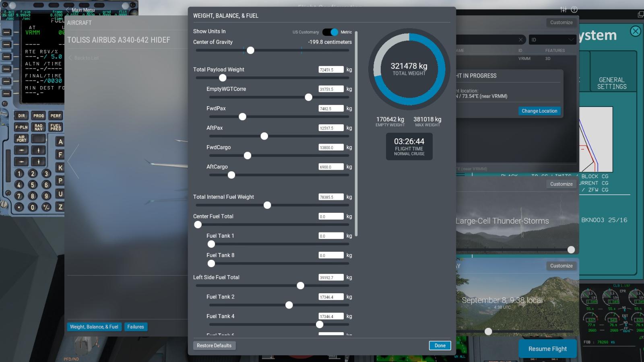Viewport: 644px width, 362px height.
Task: Tap the letter K key on MCDU
Action: coord(60,168)
